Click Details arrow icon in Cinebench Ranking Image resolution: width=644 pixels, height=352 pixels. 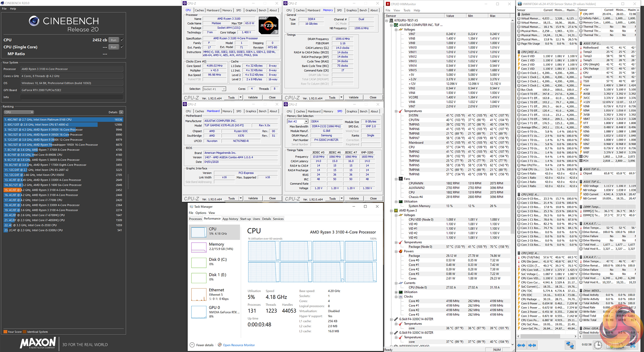[x=121, y=112]
